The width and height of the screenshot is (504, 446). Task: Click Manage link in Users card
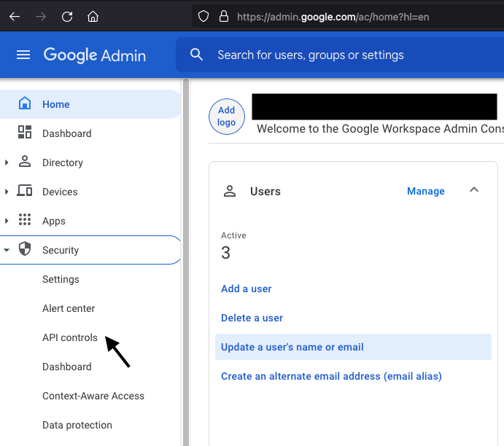(426, 191)
